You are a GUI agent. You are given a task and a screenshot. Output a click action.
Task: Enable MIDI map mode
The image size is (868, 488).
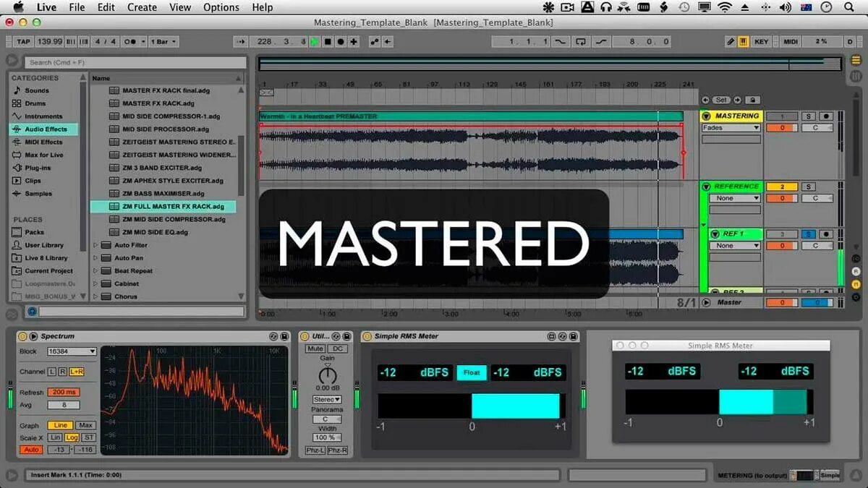791,42
